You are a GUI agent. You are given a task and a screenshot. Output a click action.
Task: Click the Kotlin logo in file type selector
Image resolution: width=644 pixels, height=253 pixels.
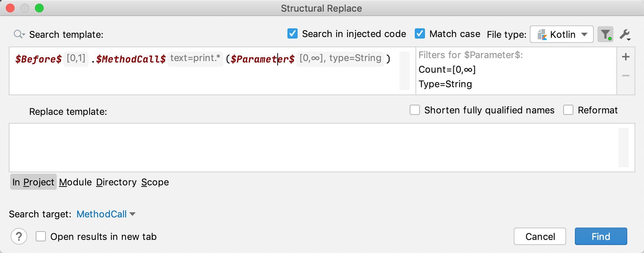pos(543,35)
